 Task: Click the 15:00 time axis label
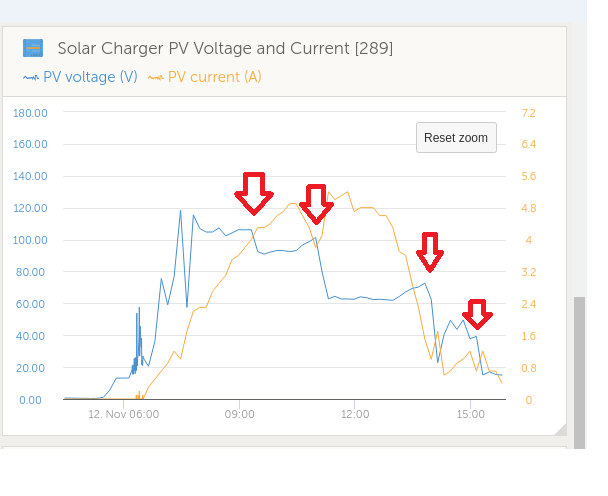click(x=470, y=414)
